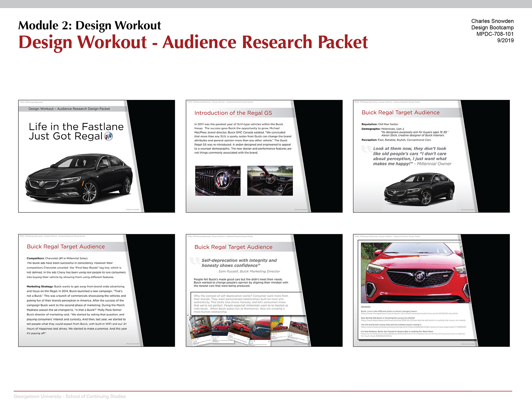Click the "Georgetown University - School of Continuing Studies" footer
Viewport: 532px width, 411px height.
pyautogui.click(x=70, y=396)
